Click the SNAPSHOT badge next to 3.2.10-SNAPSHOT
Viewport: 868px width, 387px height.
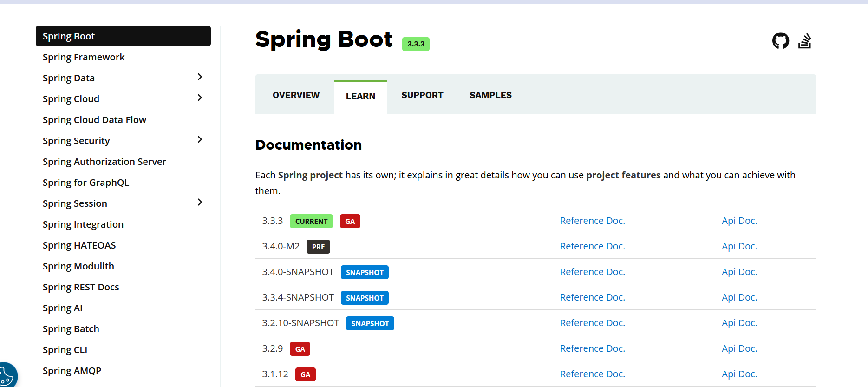click(x=370, y=323)
